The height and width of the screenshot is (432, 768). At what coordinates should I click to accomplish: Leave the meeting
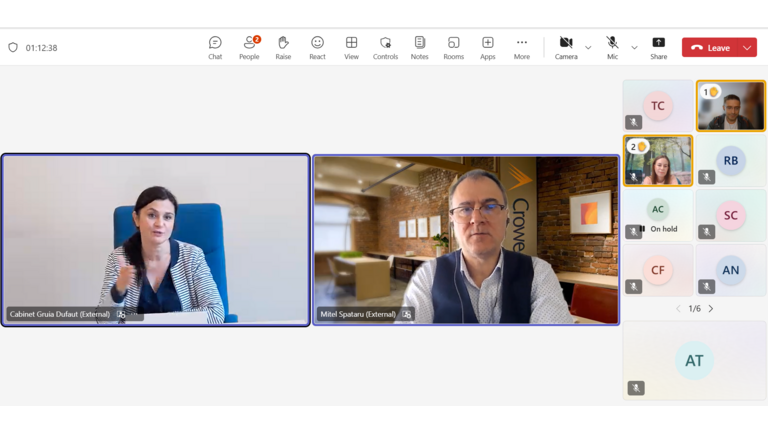[710, 48]
